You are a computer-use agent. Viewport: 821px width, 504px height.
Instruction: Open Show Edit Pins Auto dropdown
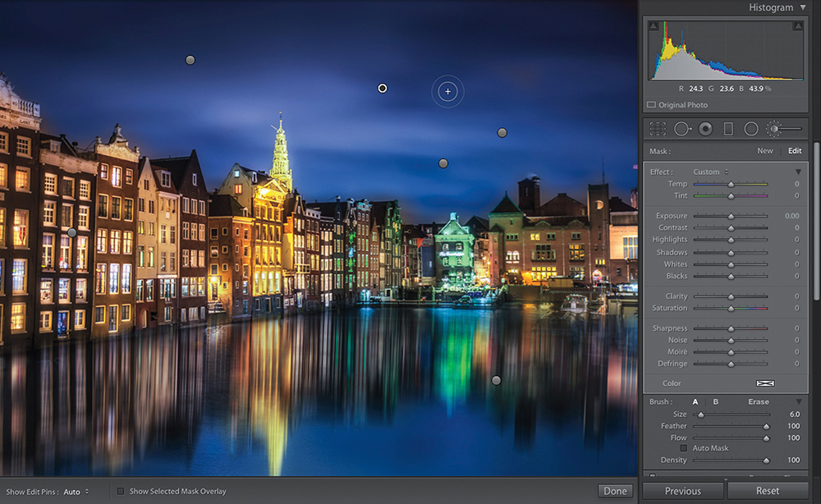[76, 492]
